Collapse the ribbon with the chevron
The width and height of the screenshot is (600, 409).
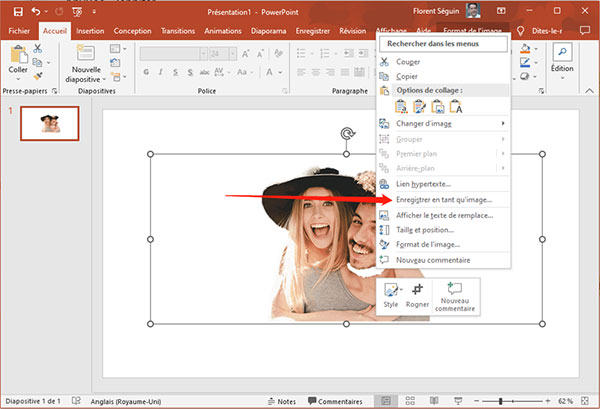[589, 91]
